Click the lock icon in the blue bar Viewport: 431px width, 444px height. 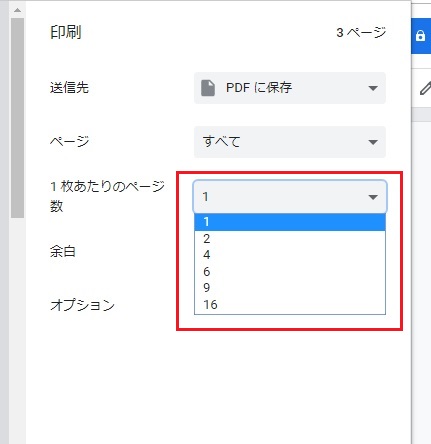pyautogui.click(x=421, y=36)
